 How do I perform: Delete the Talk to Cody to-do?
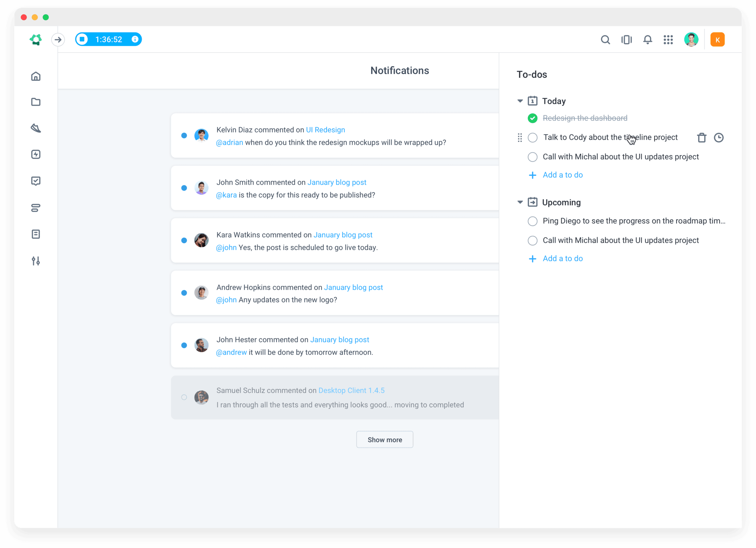702,138
